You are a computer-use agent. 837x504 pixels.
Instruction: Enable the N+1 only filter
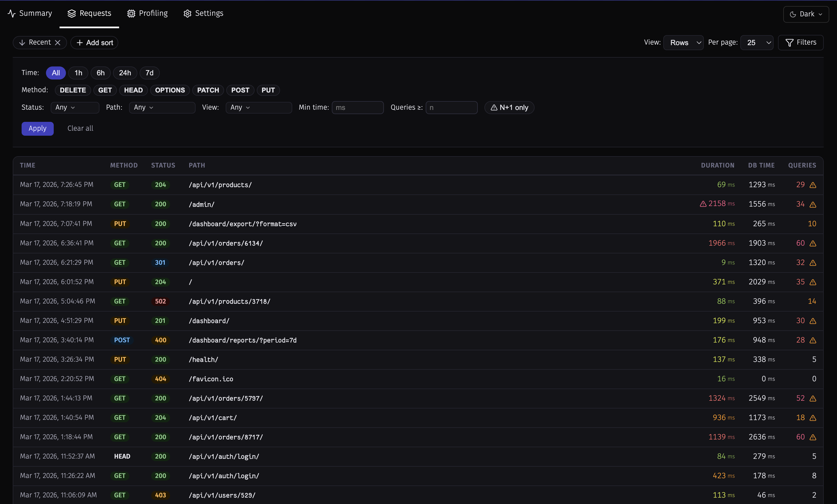click(x=509, y=107)
